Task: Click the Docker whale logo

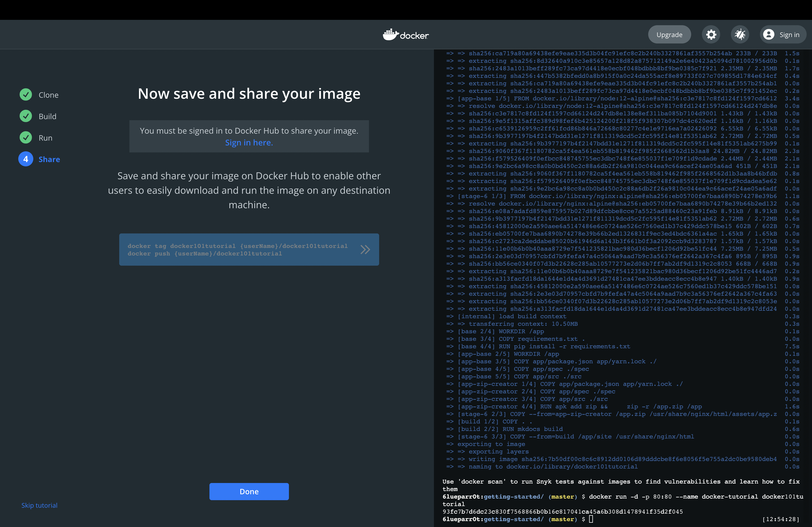Action: point(391,34)
